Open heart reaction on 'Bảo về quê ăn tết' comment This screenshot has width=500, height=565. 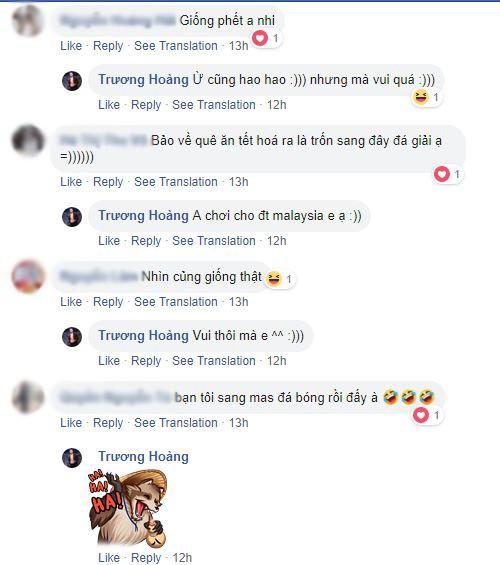447,174
